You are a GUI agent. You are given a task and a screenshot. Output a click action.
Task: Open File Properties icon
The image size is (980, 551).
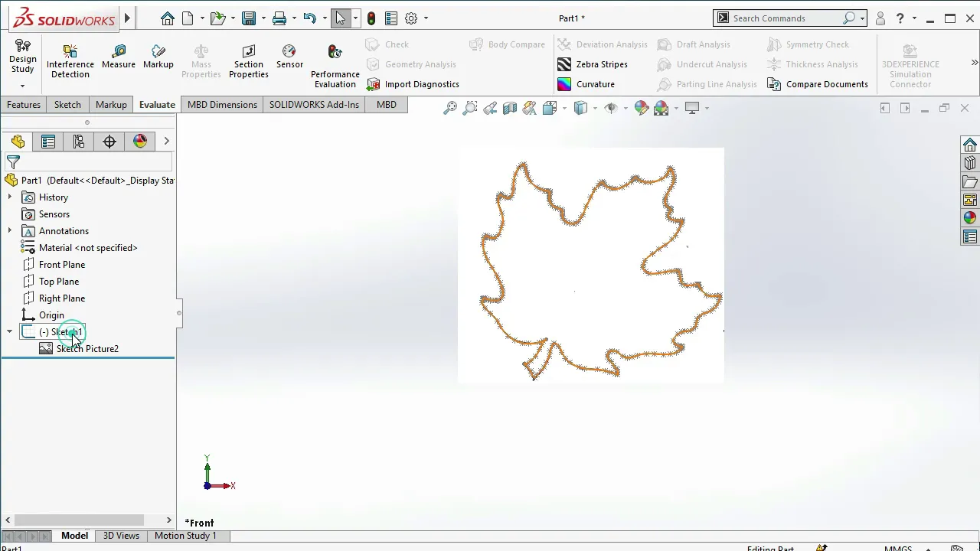coord(391,18)
